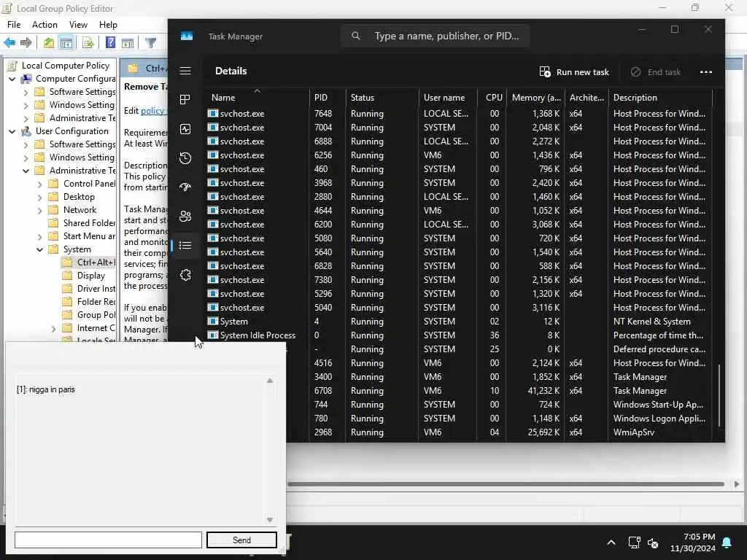
Task: Open App history page in Task Manager
Action: click(185, 158)
